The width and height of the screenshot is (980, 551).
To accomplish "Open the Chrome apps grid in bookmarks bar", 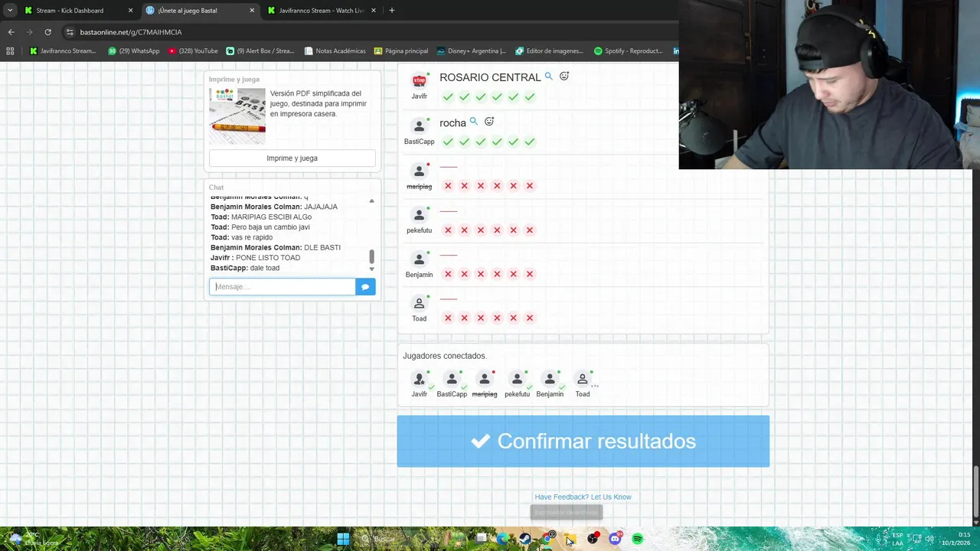I will tap(10, 51).
